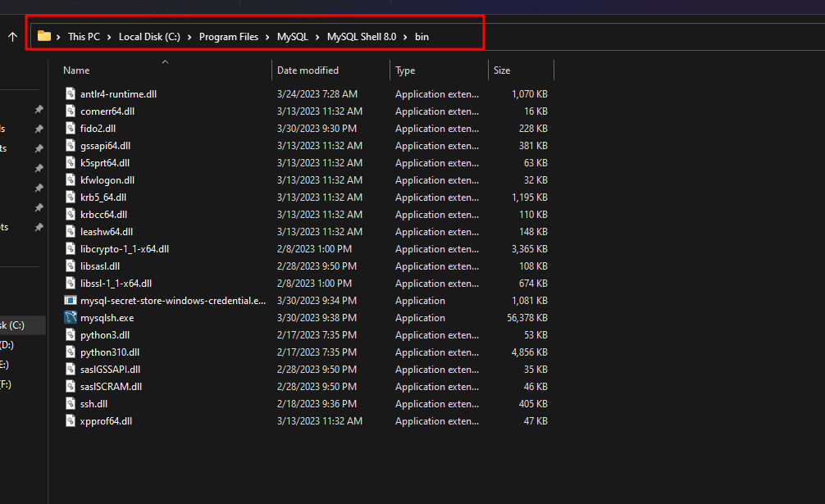Click the mysql-secret-store-windows-credential application icon

71,300
